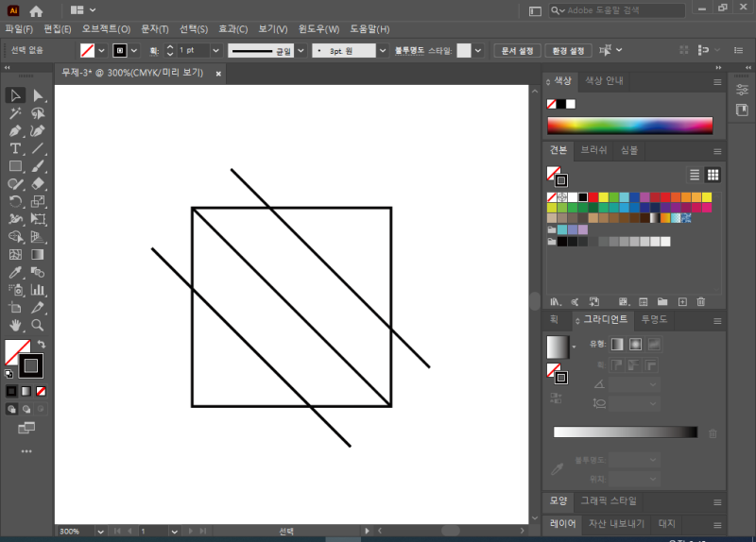This screenshot has width=756, height=542.
Task: Select the Free Transform tool
Action: click(x=38, y=219)
